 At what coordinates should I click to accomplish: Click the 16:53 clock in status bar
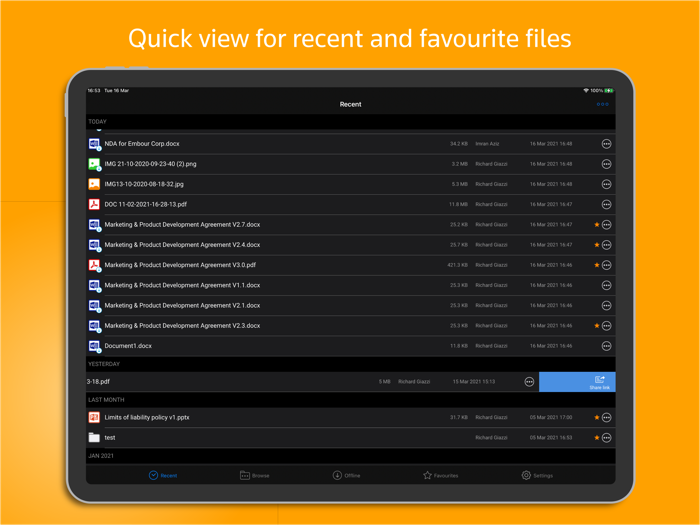94,91
